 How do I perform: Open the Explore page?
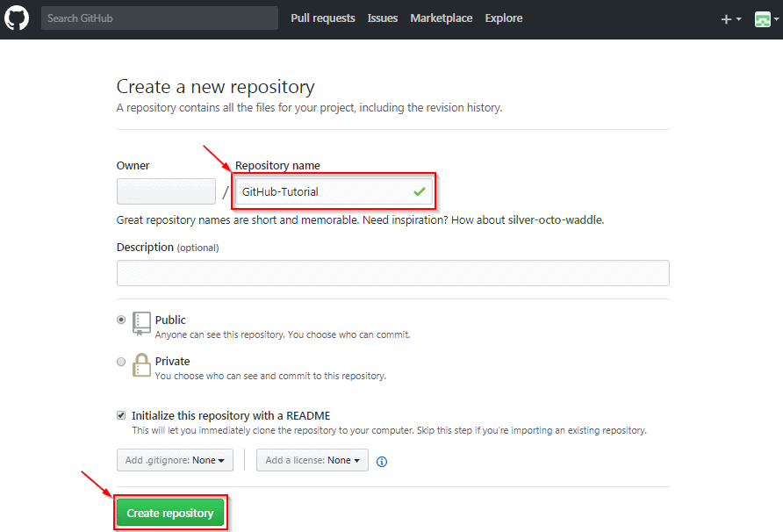click(x=503, y=18)
